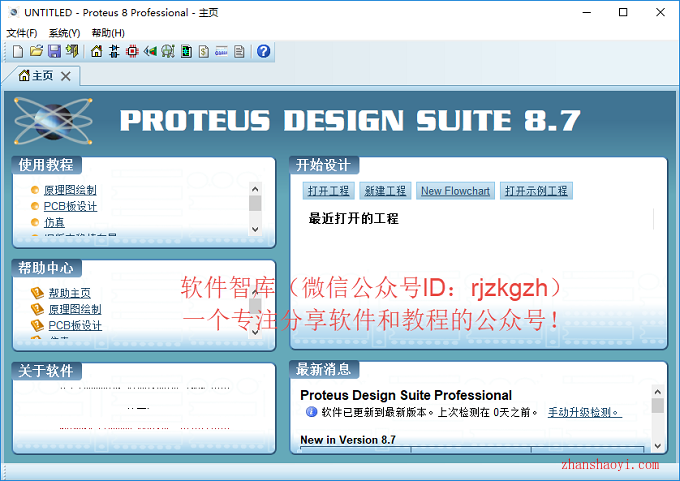Open the 帮助(H) menu
Image resolution: width=680 pixels, height=481 pixels.
(108, 33)
